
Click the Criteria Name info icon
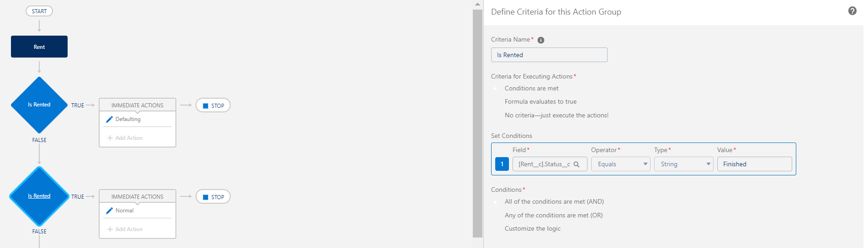pyautogui.click(x=541, y=40)
